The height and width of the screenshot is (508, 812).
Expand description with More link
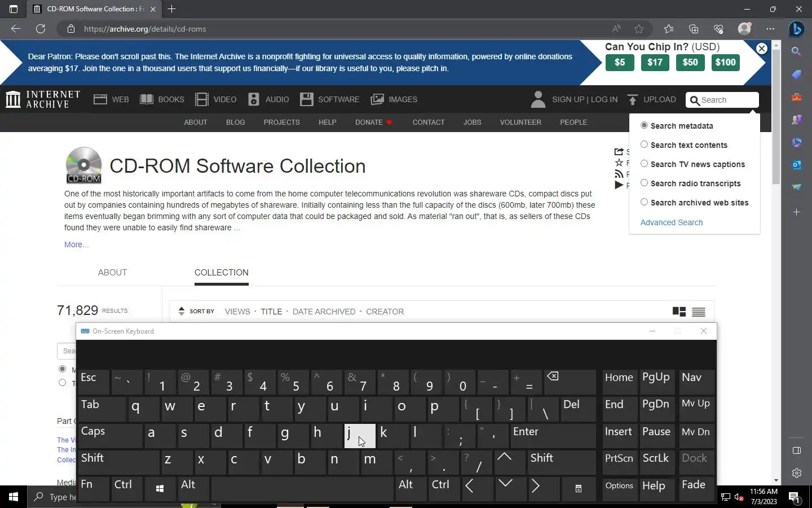pos(76,244)
